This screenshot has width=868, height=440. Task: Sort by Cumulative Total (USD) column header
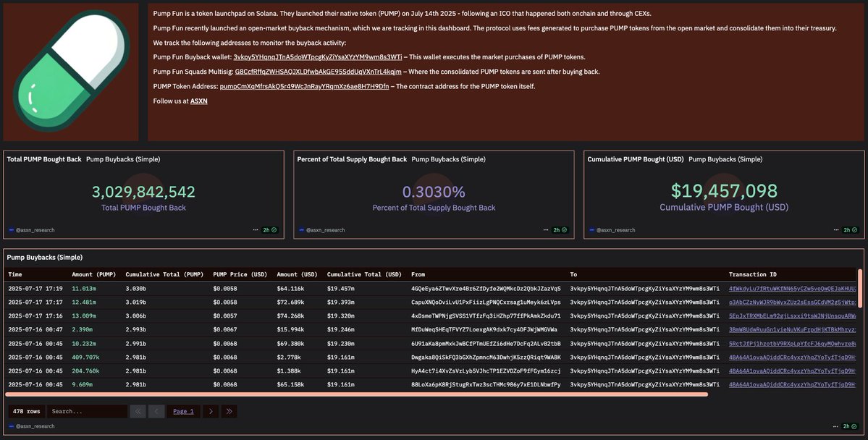[364, 274]
